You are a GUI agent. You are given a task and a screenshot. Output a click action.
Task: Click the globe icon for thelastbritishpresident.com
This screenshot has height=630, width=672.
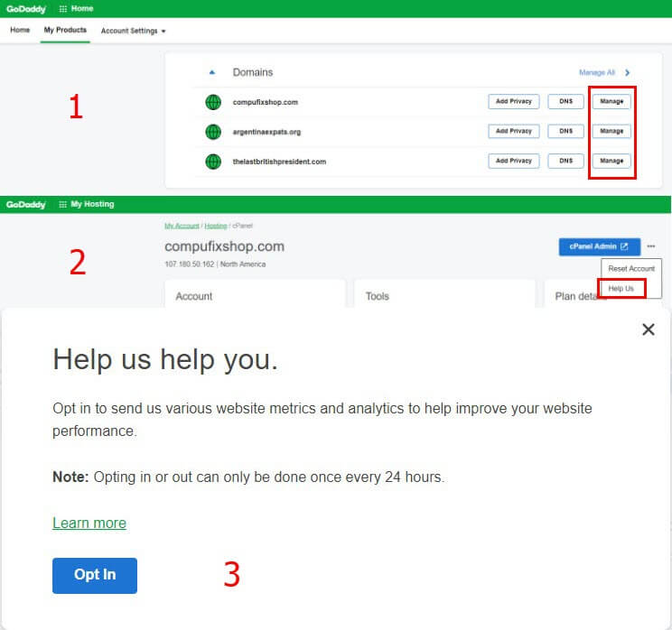213,162
